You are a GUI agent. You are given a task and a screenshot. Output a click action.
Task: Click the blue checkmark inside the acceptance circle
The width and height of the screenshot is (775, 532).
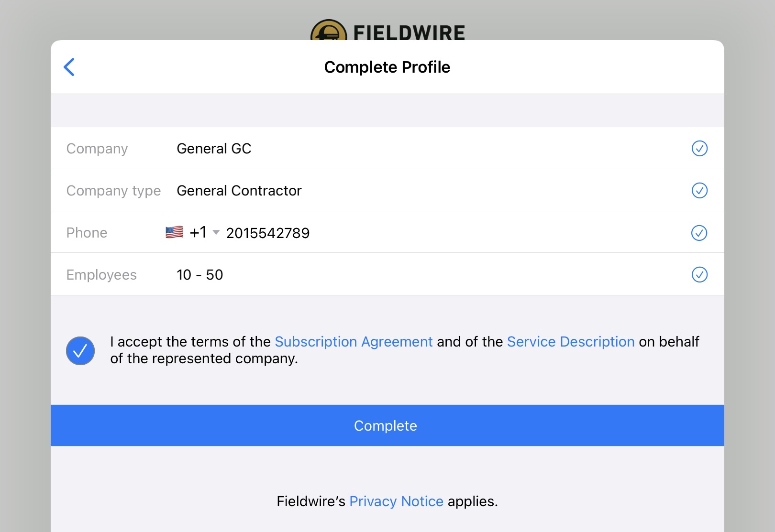pyautogui.click(x=80, y=350)
